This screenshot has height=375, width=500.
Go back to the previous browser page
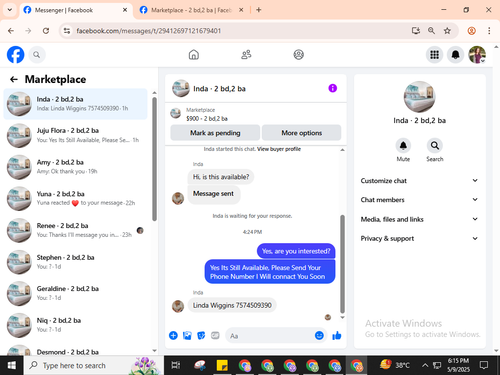tap(11, 31)
